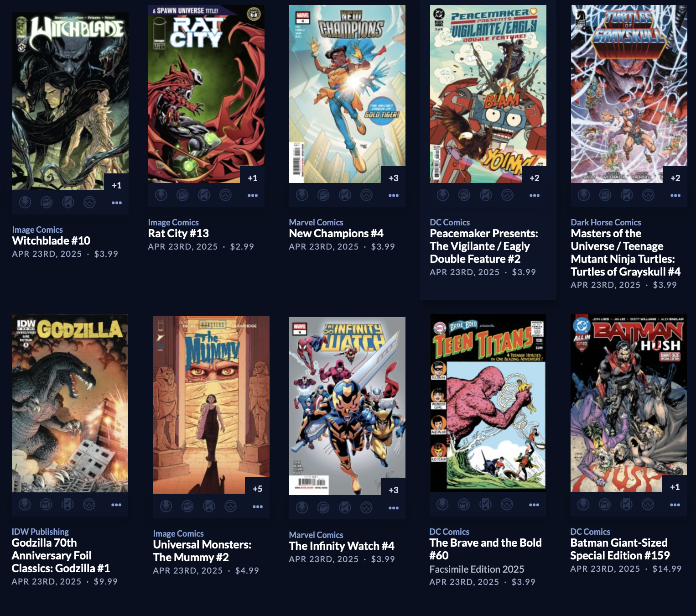Open the Rat City #13 title link
The height and width of the screenshot is (616, 696).
[x=178, y=233]
